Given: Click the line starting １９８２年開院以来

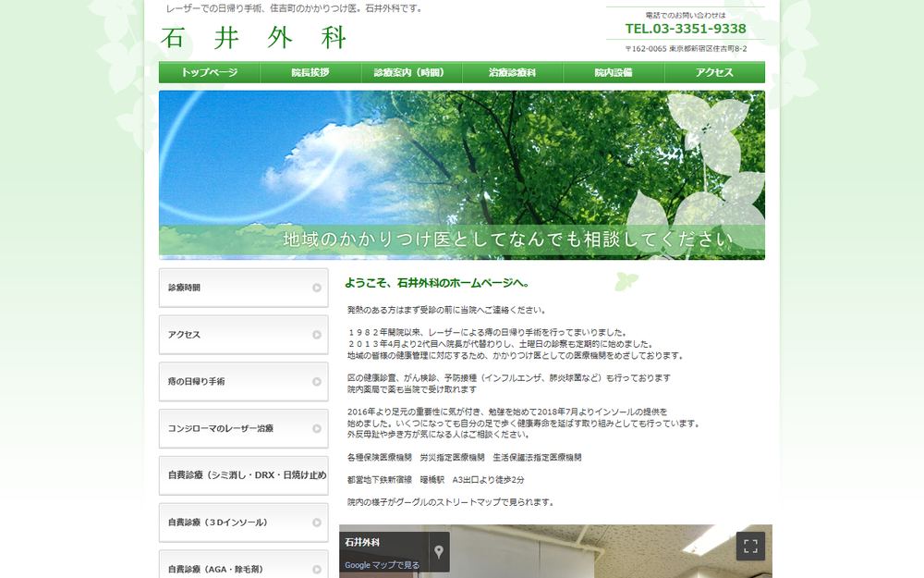Looking at the screenshot, I should pyautogui.click(x=489, y=333).
